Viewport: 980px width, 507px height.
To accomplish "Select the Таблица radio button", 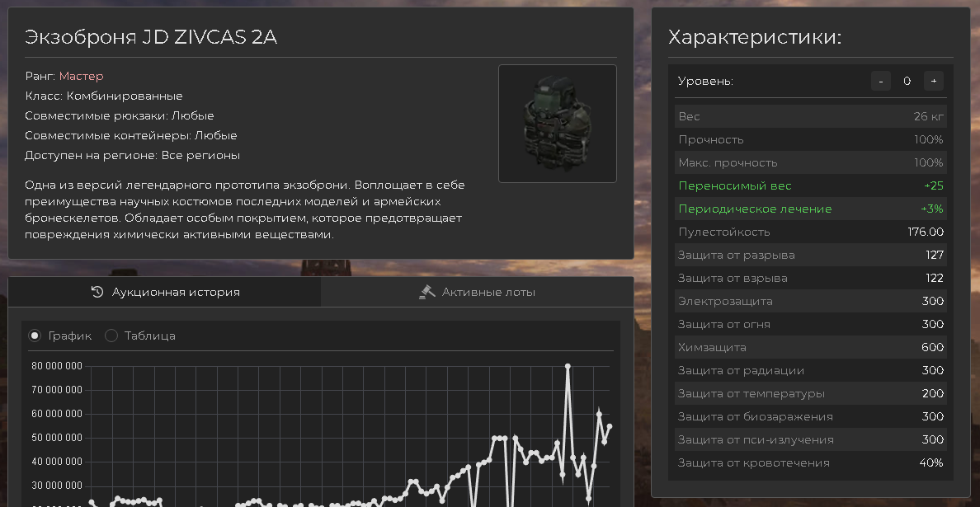I will pyautogui.click(x=111, y=336).
